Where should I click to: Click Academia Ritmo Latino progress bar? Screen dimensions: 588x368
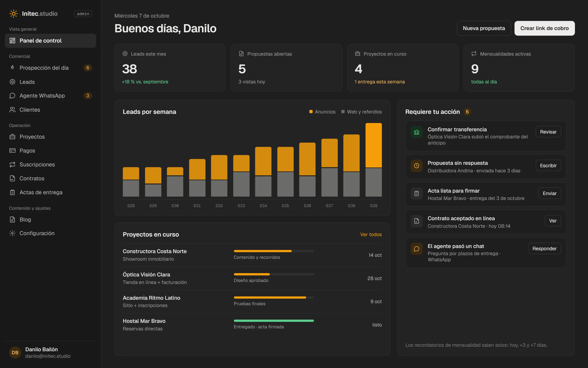tap(274, 297)
